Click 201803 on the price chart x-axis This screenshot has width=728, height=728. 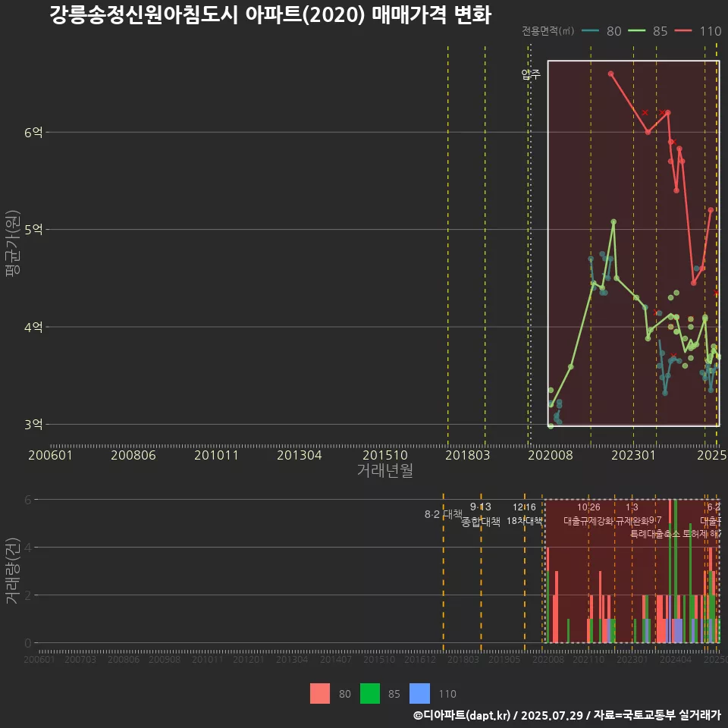468,455
